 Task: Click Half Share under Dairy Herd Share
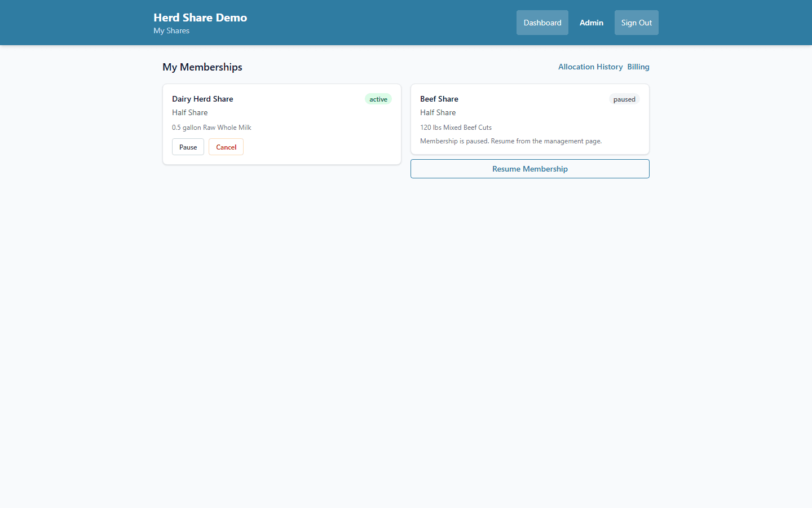[189, 112]
